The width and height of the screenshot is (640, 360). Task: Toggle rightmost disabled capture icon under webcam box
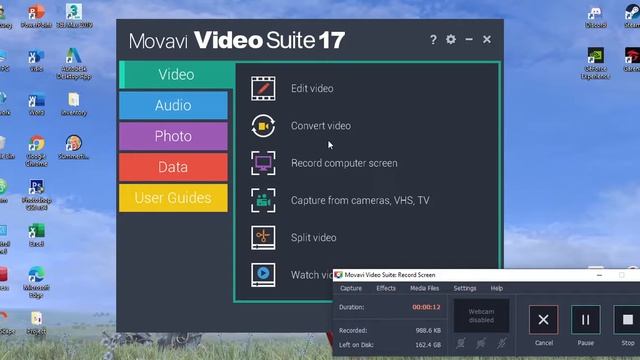[502, 343]
